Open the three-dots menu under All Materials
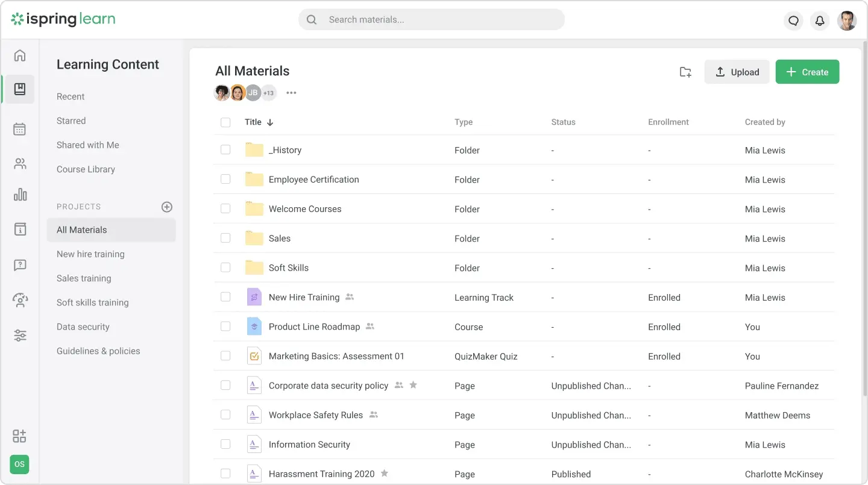 click(x=291, y=93)
